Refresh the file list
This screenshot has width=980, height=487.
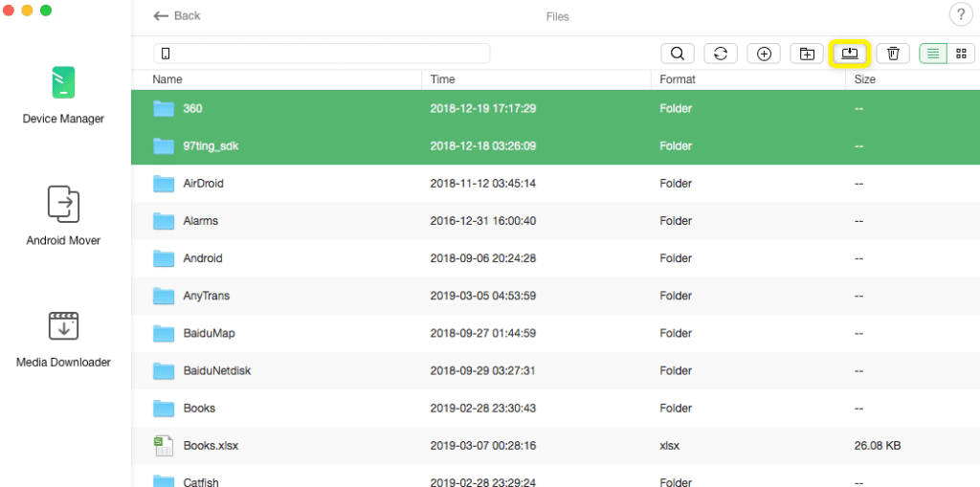pyautogui.click(x=721, y=54)
